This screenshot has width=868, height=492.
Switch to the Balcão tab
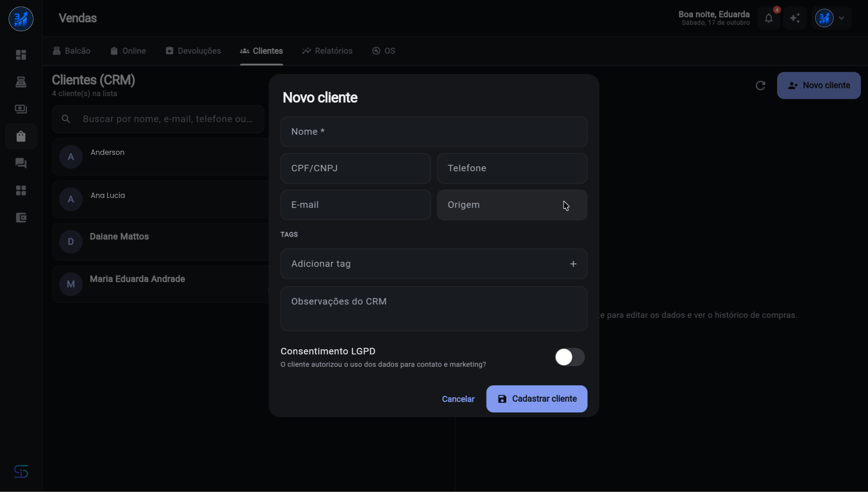coord(71,51)
